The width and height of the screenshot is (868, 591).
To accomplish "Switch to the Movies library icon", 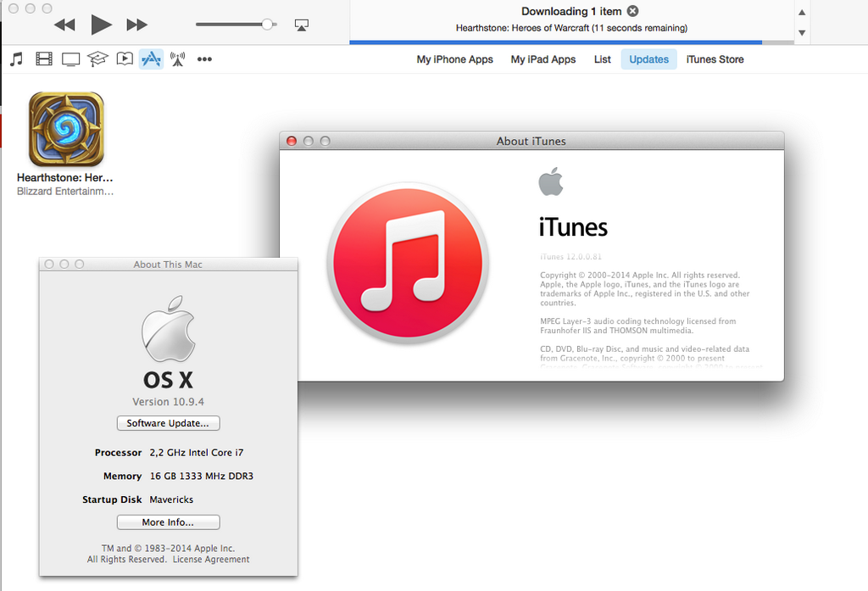I will (44, 59).
